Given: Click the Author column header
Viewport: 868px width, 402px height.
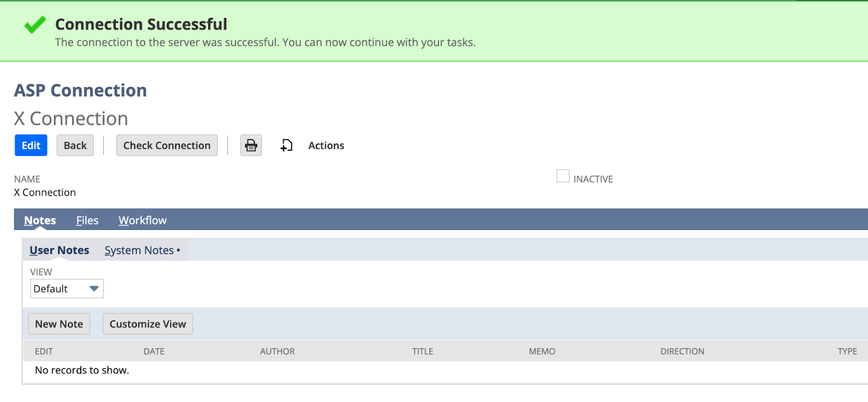Looking at the screenshot, I should tap(277, 352).
